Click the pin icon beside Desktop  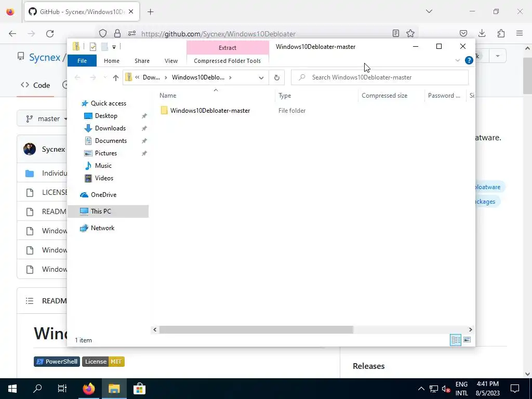coord(144,116)
